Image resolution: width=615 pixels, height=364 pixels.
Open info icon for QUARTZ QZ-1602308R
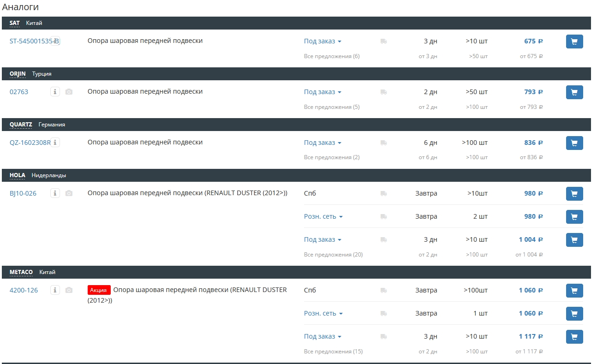pos(55,143)
